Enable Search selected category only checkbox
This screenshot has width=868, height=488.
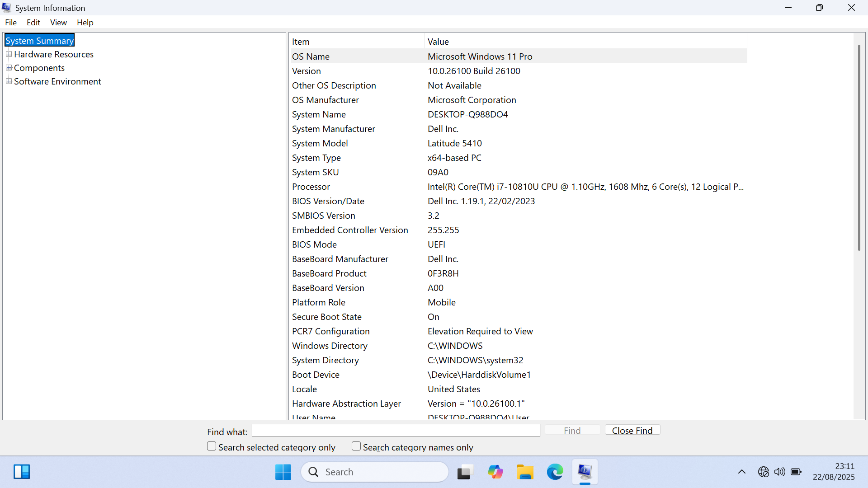(212, 446)
